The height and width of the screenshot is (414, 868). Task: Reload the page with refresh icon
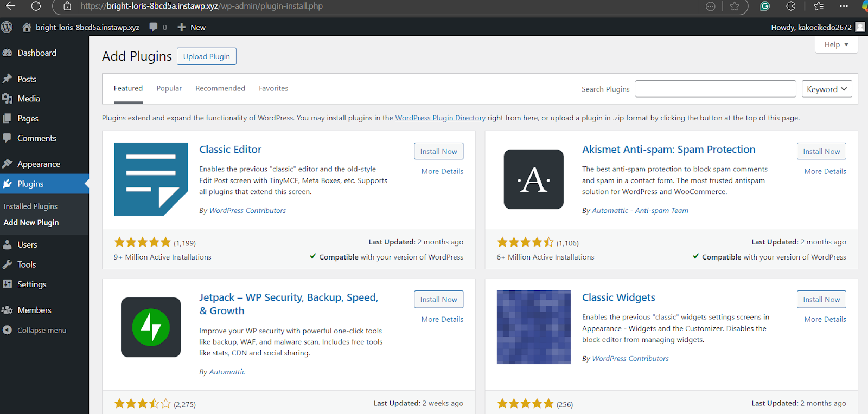click(x=36, y=6)
